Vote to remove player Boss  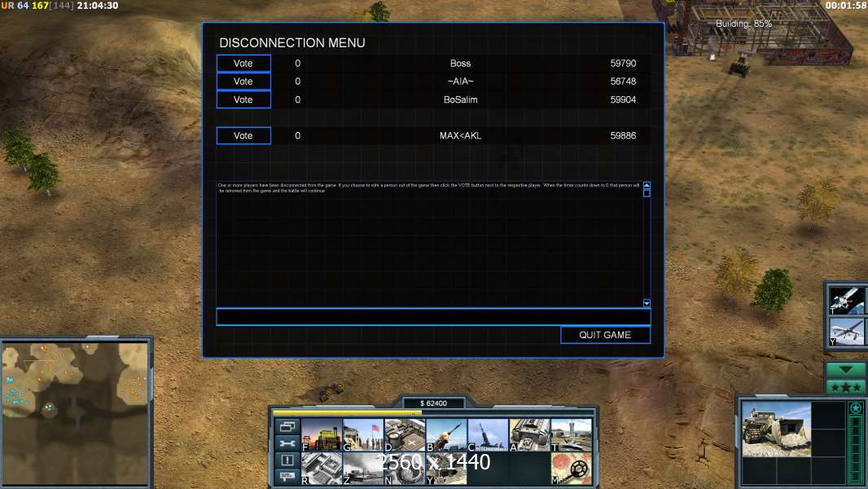(x=243, y=63)
